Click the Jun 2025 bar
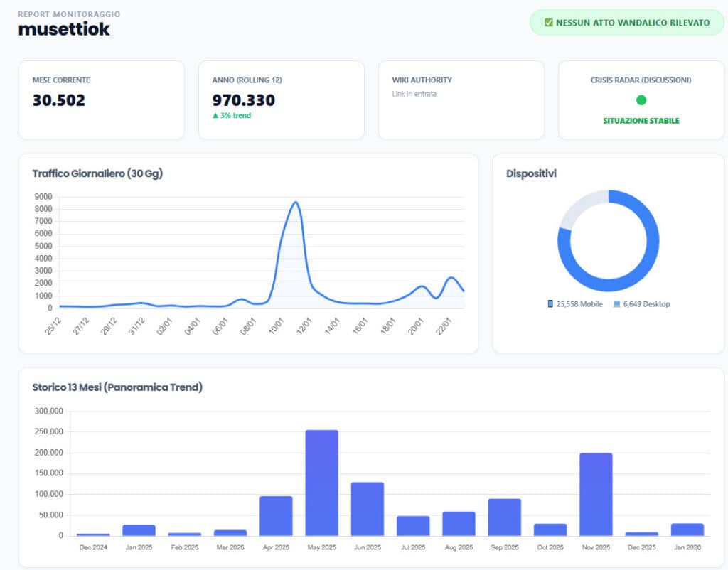Screen dimensions: 728x570 point(367,509)
